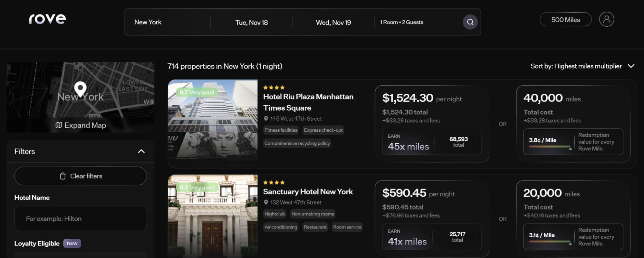Click star rating of Hotel Riu Plaza

pyautogui.click(x=274, y=88)
